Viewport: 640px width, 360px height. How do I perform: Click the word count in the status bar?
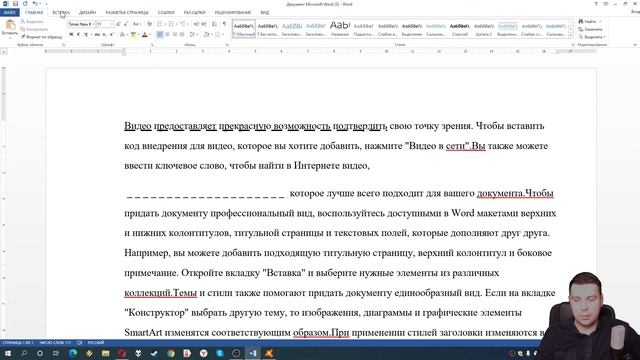click(55, 342)
